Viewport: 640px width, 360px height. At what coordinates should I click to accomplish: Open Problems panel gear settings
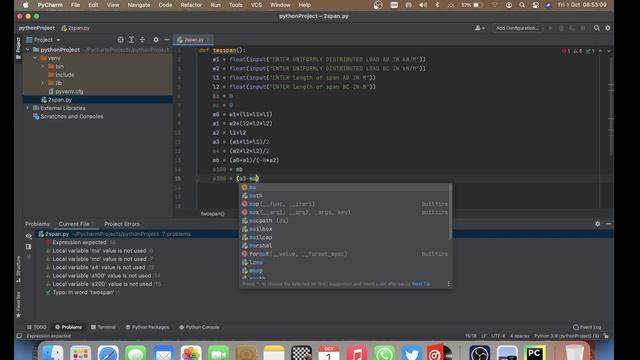(598, 224)
